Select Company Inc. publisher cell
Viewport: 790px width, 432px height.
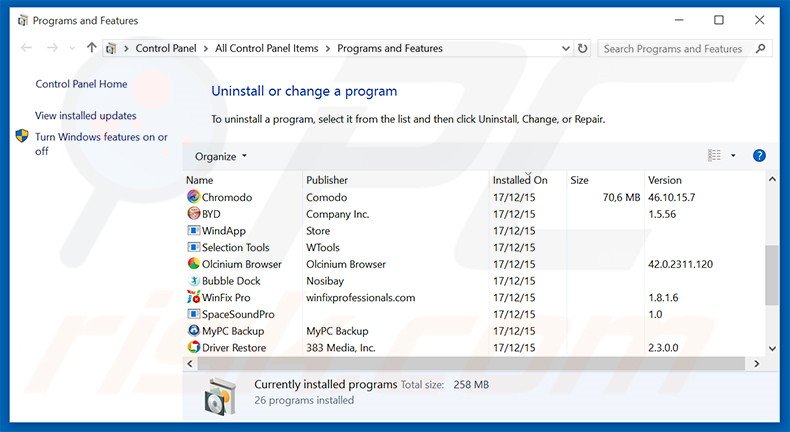tap(338, 214)
